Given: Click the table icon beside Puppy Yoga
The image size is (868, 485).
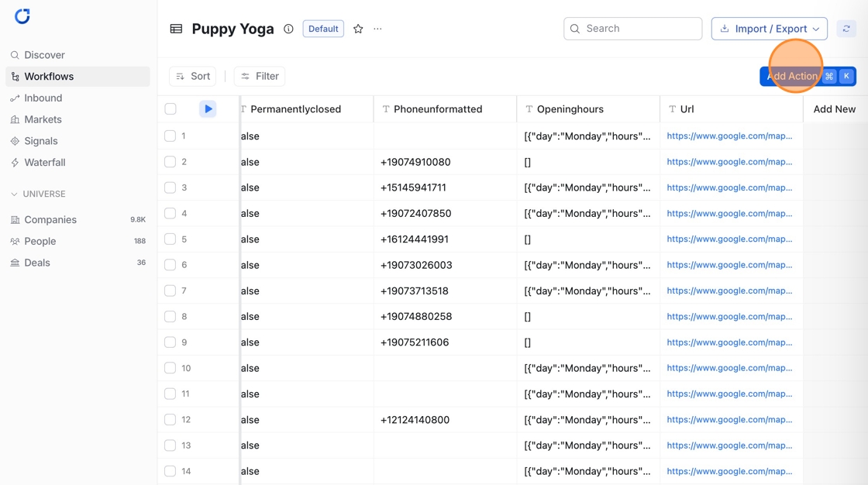Looking at the screenshot, I should pos(176,29).
